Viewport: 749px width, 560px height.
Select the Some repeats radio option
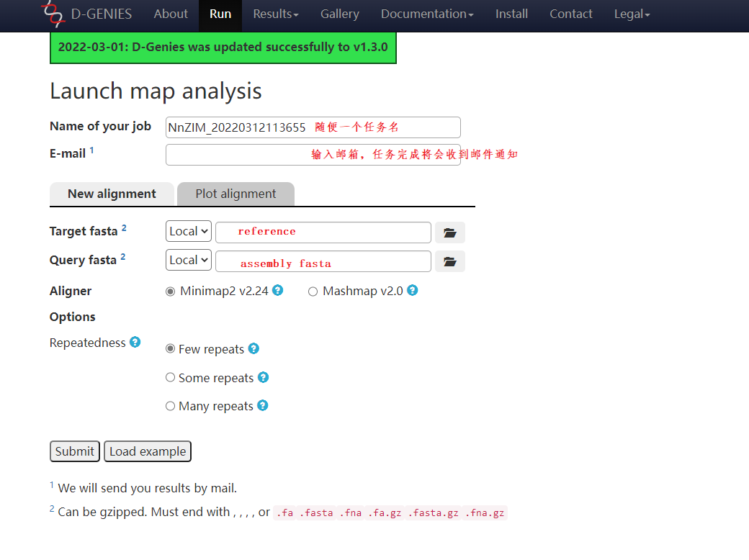click(x=171, y=378)
